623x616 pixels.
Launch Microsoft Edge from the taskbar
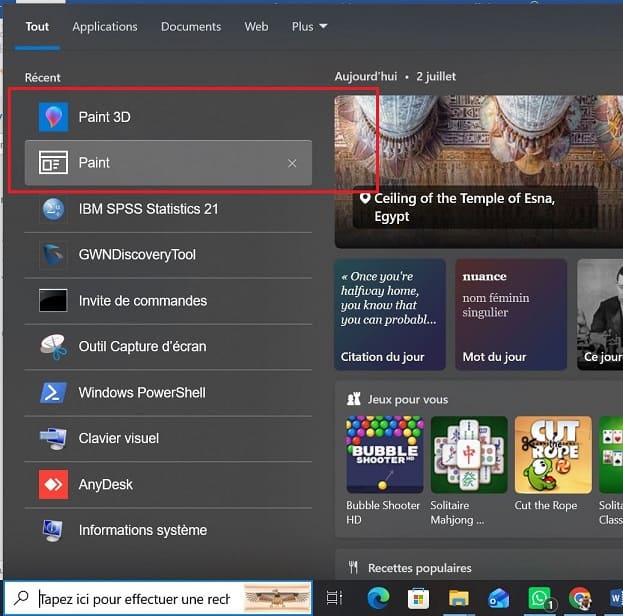click(x=378, y=598)
